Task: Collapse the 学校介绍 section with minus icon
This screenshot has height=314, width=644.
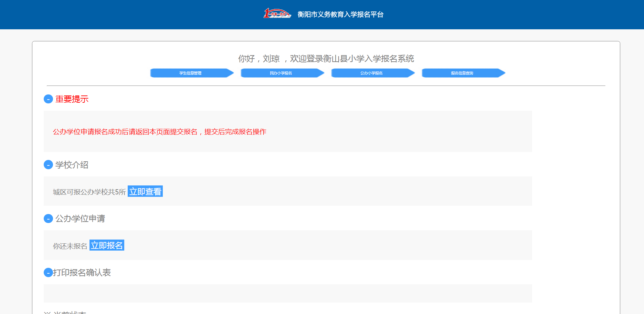Action: click(48, 165)
